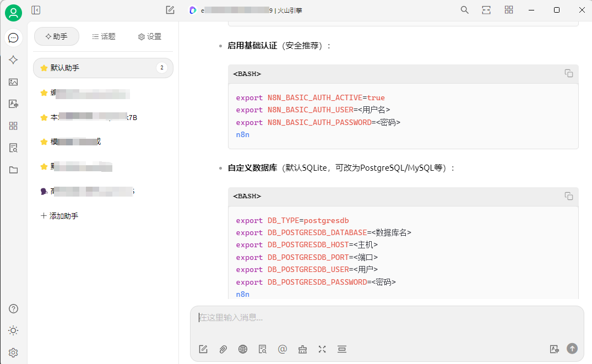Switch to the 话题 tab
Image resolution: width=592 pixels, height=364 pixels.
click(x=103, y=36)
